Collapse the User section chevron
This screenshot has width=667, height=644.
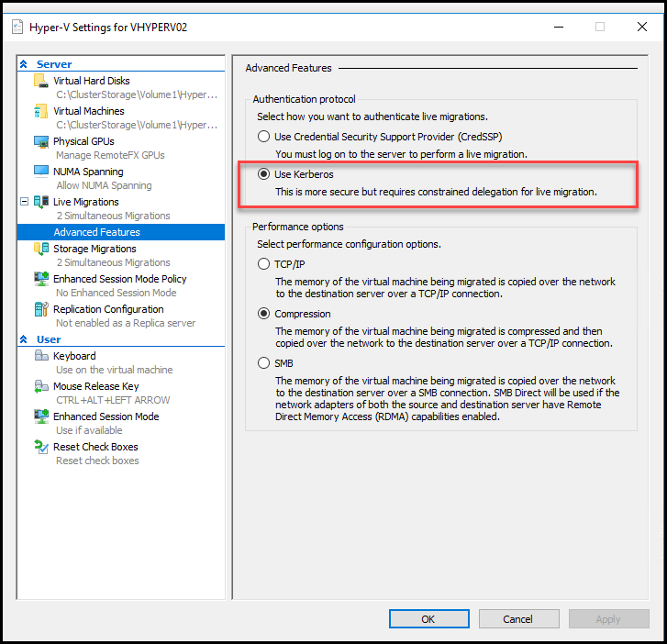point(24,339)
